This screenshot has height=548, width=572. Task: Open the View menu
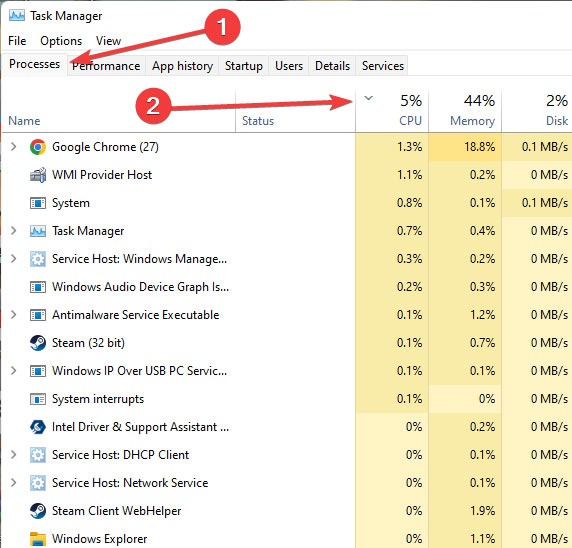(x=108, y=41)
